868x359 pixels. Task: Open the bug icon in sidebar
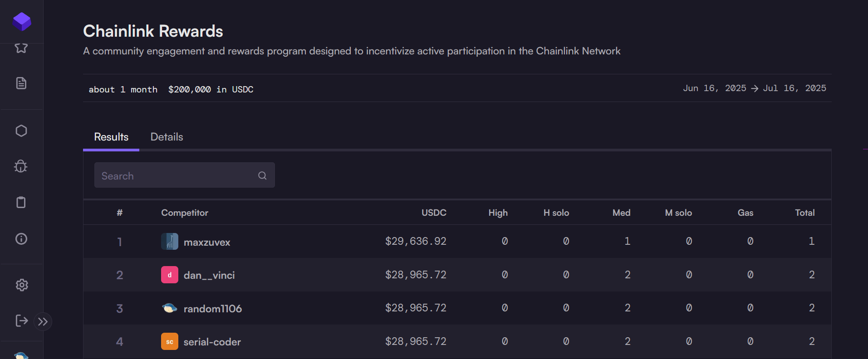21,166
